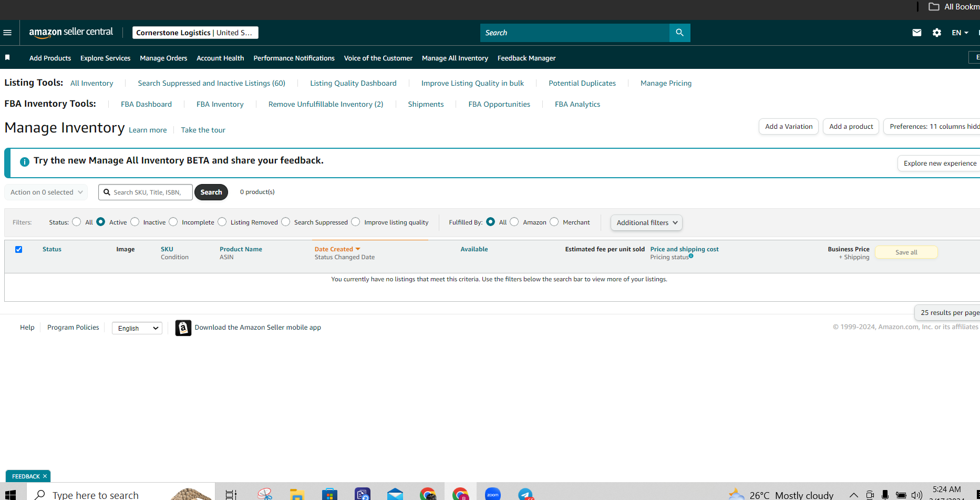The width and height of the screenshot is (980, 500).
Task: Click the Pricing status info dot
Action: (x=691, y=256)
